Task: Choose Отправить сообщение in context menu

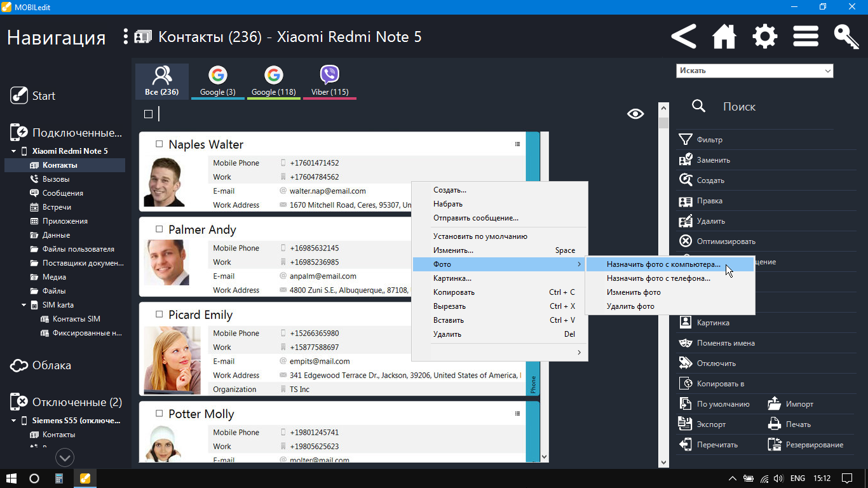Action: [x=499, y=218]
